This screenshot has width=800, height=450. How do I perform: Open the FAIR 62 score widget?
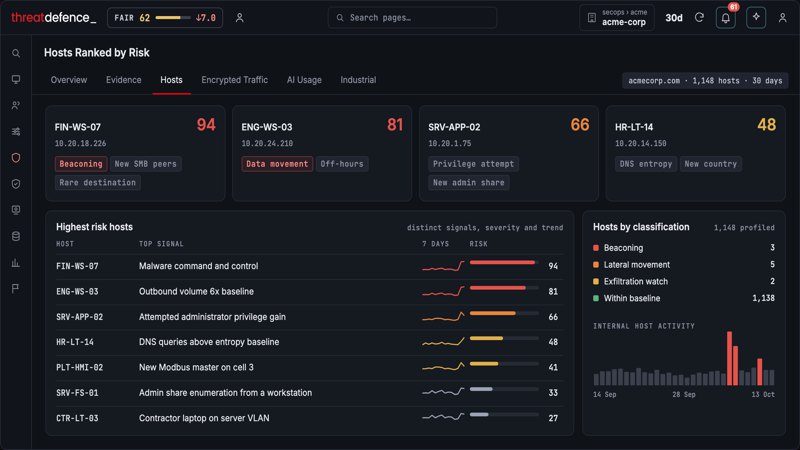click(165, 18)
